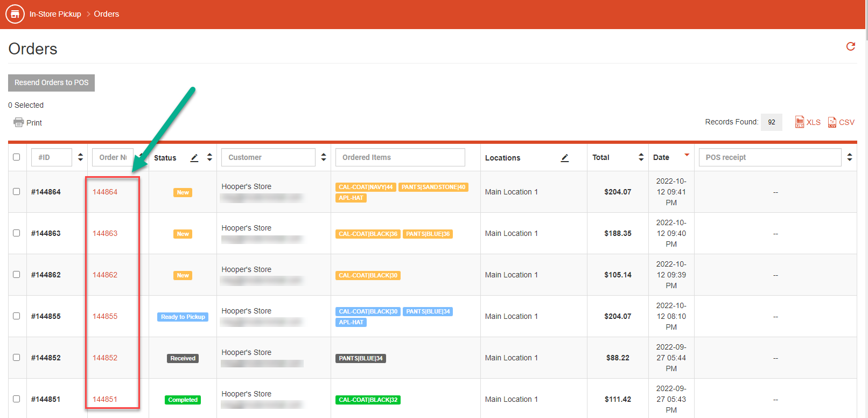Image resolution: width=868 pixels, height=418 pixels.
Task: Click the Date column header
Action: (x=661, y=157)
